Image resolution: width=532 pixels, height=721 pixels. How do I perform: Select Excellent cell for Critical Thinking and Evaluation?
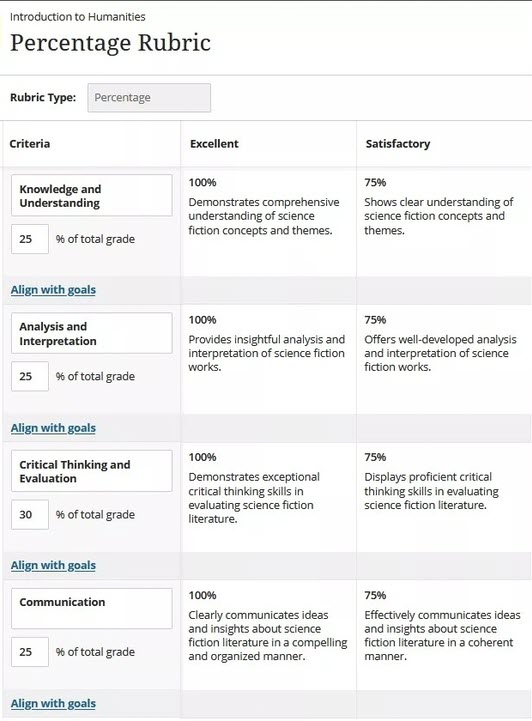(x=269, y=497)
